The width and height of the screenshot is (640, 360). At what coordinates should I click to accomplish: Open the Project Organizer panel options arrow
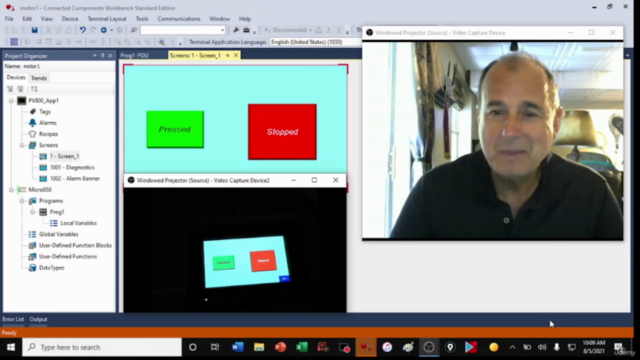(x=95, y=56)
